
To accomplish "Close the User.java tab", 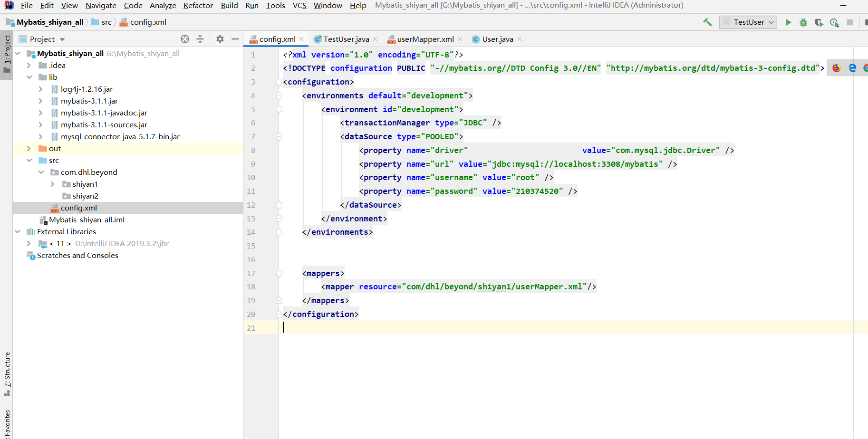I will pos(520,39).
